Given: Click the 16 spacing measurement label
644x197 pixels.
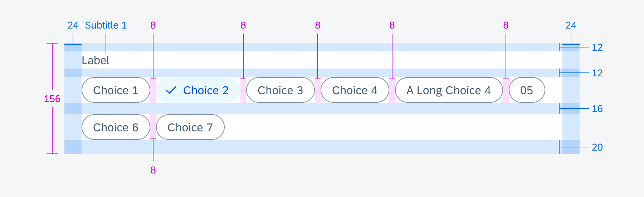Looking at the screenshot, I should 597,109.
